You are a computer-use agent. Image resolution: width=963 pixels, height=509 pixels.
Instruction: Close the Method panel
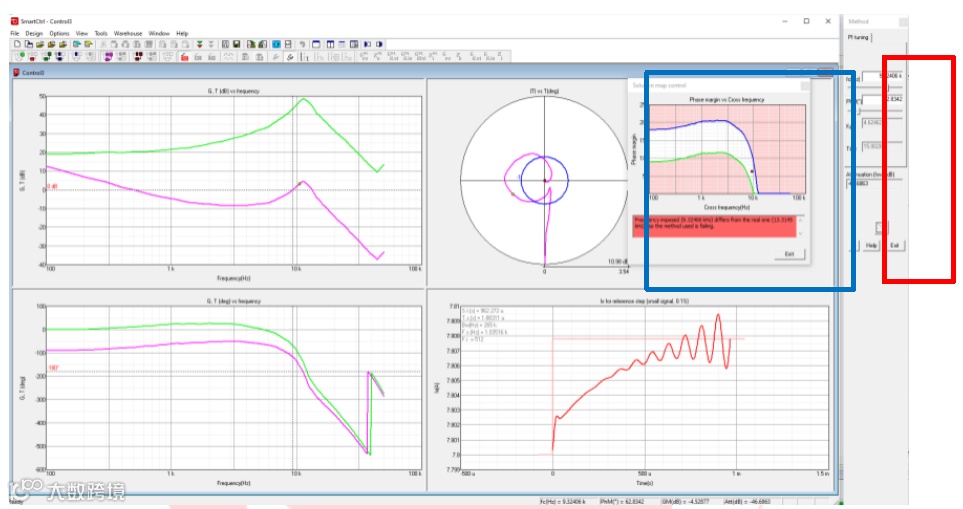[903, 21]
